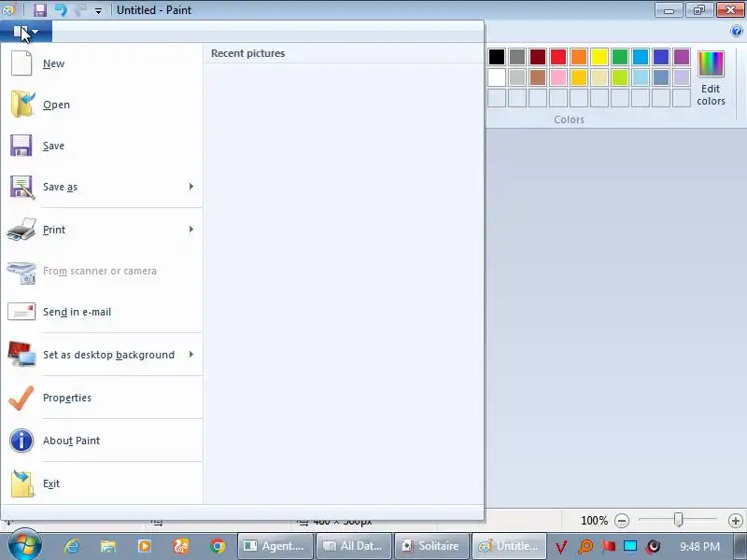
Task: Select the indigo color swatch
Action: [661, 57]
